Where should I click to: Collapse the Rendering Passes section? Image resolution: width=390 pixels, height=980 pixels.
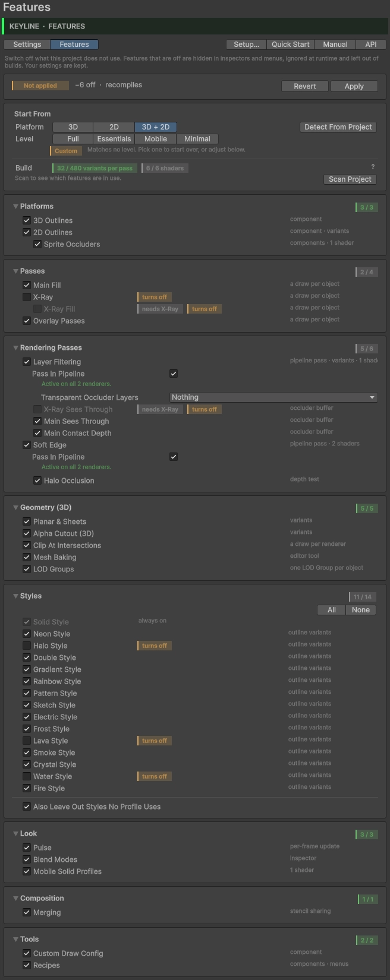click(16, 348)
